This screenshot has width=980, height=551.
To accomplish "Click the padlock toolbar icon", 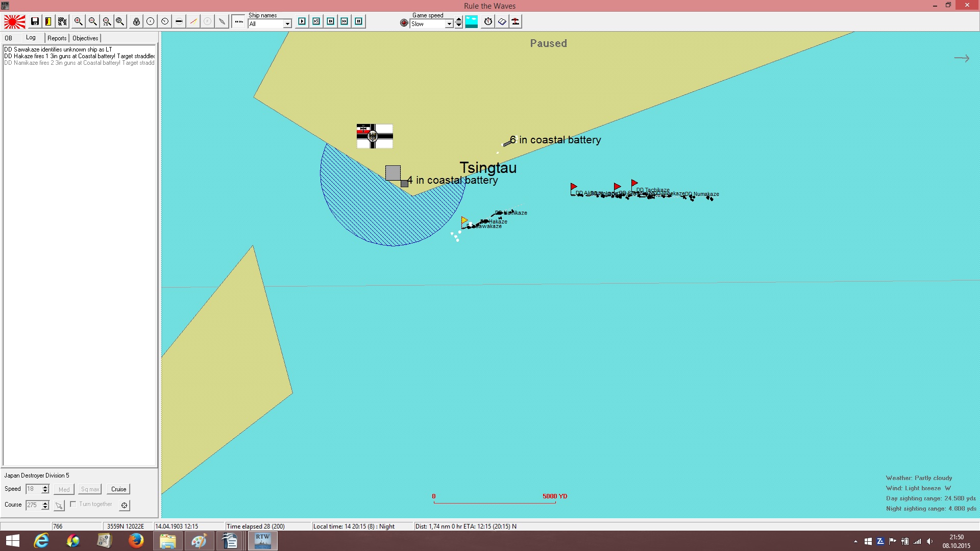I will coord(136,21).
